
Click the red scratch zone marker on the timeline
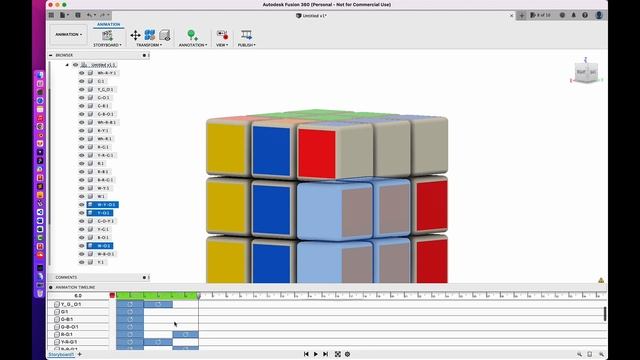pos(112,296)
